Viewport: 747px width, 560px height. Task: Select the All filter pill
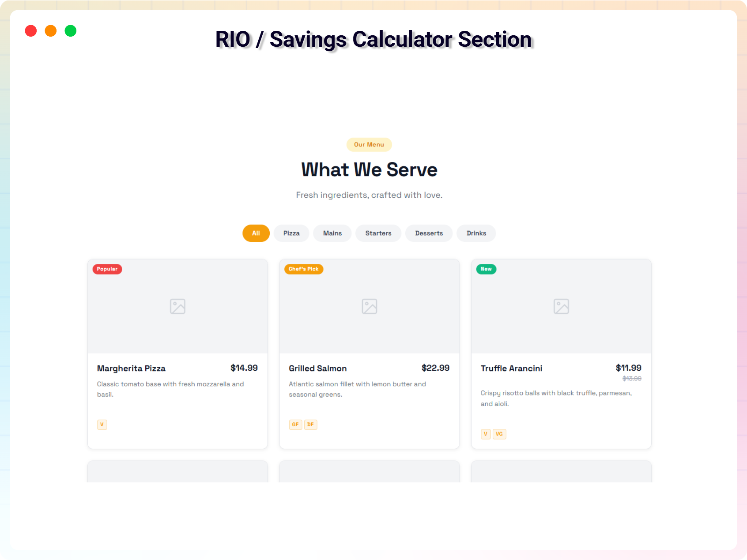(256, 233)
